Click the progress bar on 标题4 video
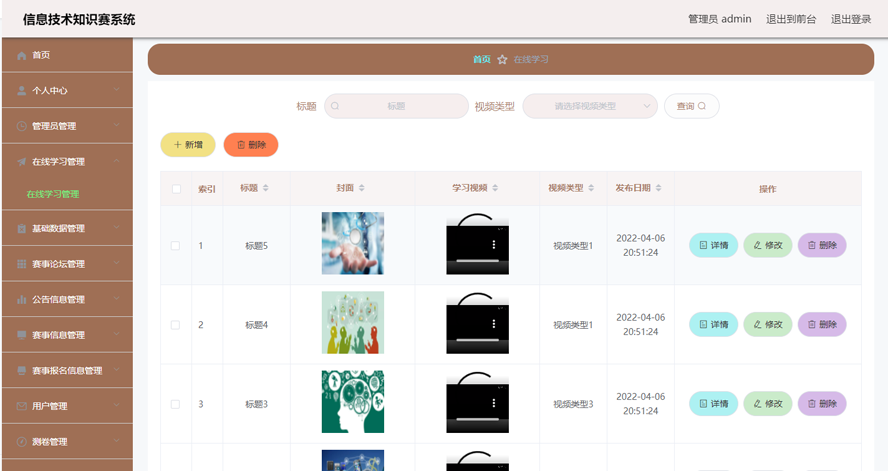Screen dimensions: 888x471 pos(477,340)
